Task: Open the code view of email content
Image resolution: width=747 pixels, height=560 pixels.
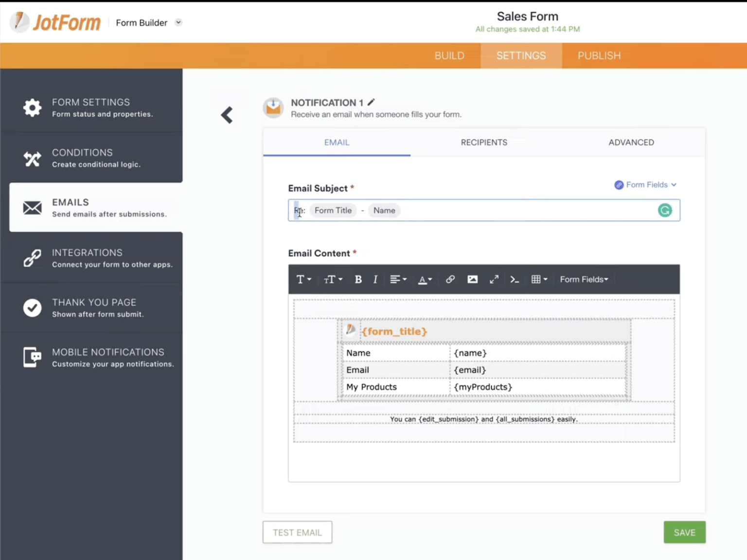Action: point(515,279)
